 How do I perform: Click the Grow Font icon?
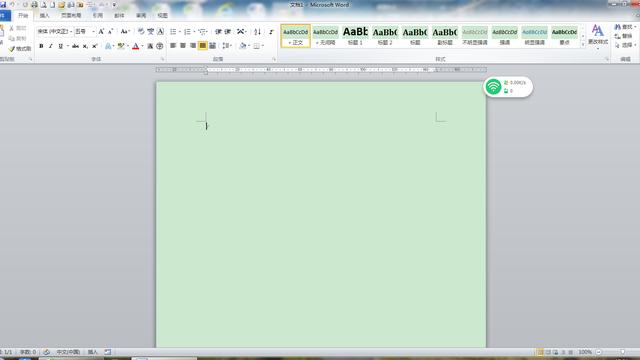point(101,31)
